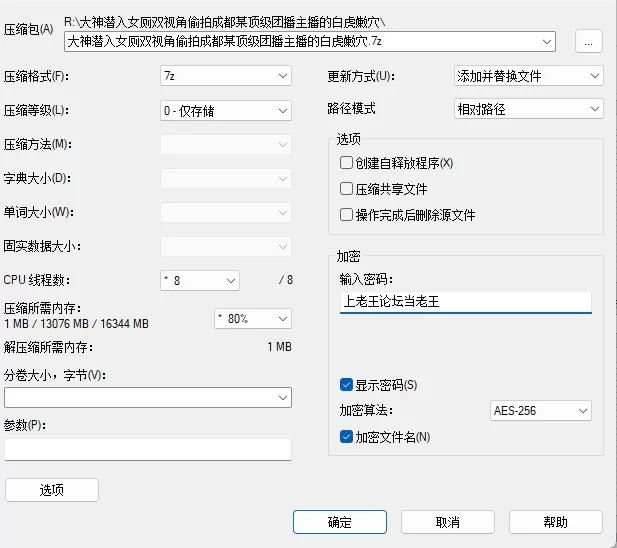Screen dimensions: 617x548
Task: Uncheck the show password checkbox
Action: pos(346,385)
